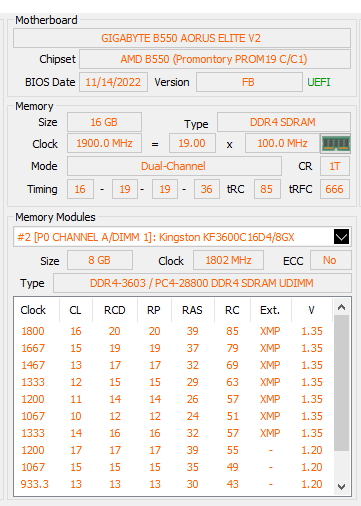
Task: Click the RCD column header
Action: 115,310
